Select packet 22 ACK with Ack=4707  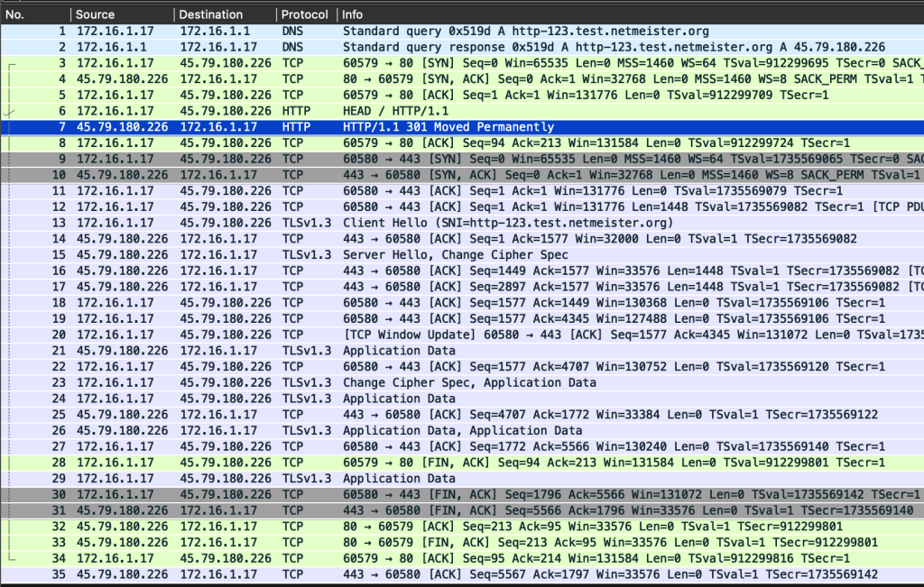[462, 366]
